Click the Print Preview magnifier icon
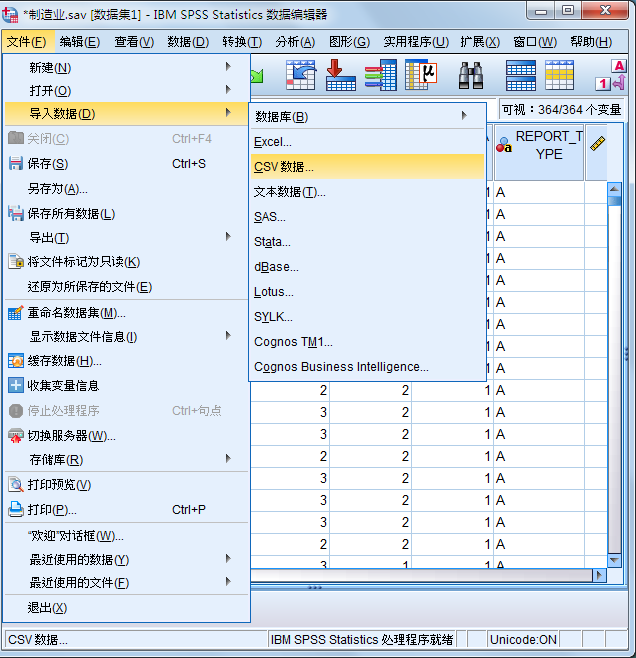 (16, 485)
